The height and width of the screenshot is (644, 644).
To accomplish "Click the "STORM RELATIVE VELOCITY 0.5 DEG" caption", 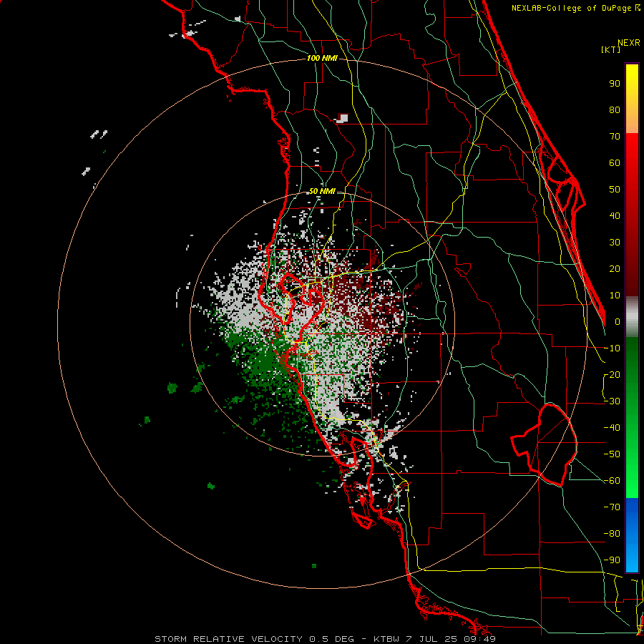I will click(254, 639).
